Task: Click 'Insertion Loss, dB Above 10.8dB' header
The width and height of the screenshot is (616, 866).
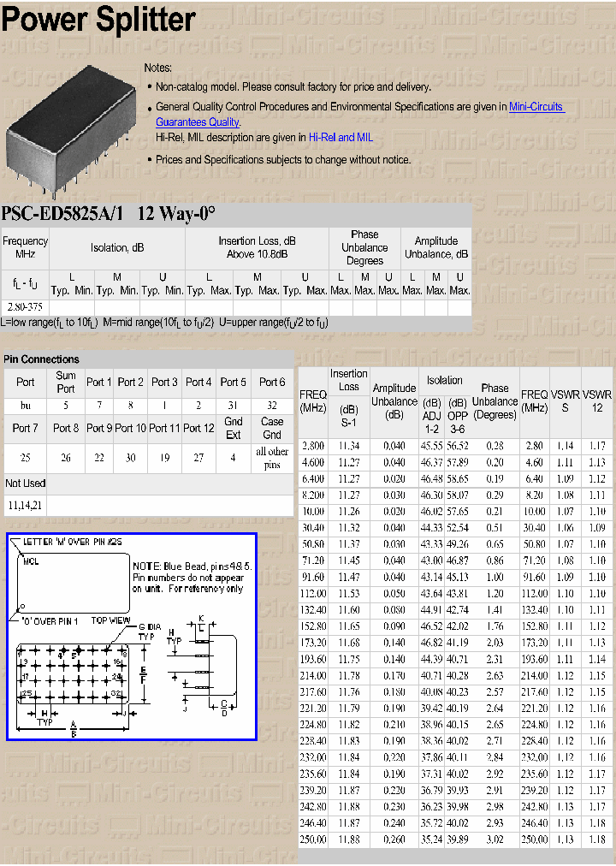Action: tap(258, 247)
